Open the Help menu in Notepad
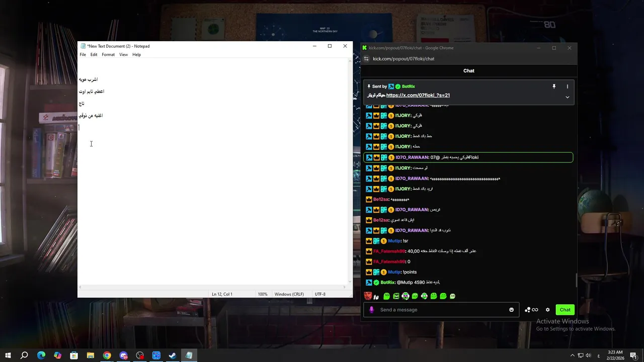644x362 pixels. pyautogui.click(x=136, y=54)
